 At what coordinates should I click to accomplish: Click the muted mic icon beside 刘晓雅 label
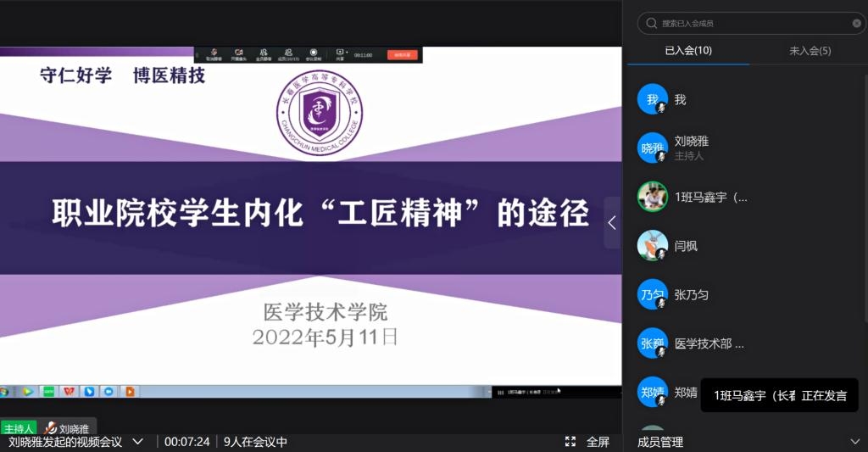pyautogui.click(x=51, y=429)
